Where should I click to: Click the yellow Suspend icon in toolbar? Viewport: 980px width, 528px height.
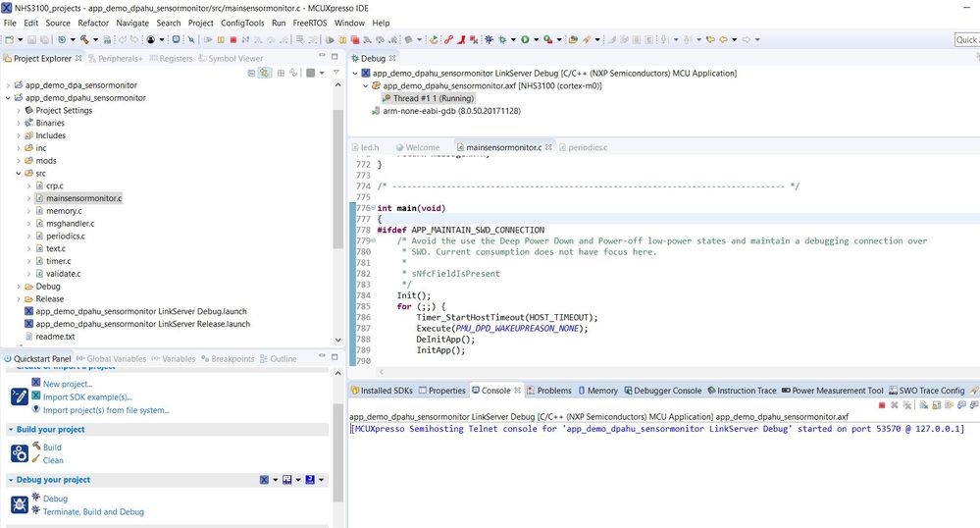tap(221, 39)
